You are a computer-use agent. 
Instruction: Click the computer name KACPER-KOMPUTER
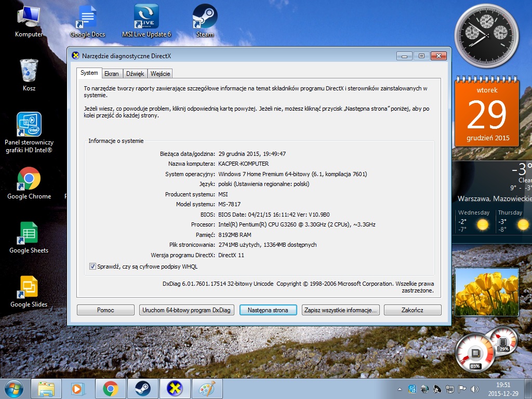click(244, 164)
